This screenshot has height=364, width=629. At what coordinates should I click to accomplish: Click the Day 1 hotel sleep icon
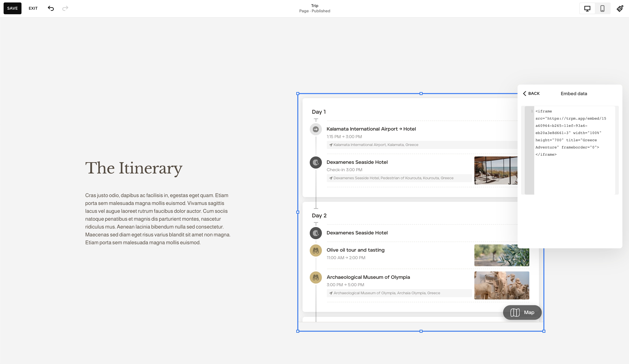pyautogui.click(x=316, y=163)
